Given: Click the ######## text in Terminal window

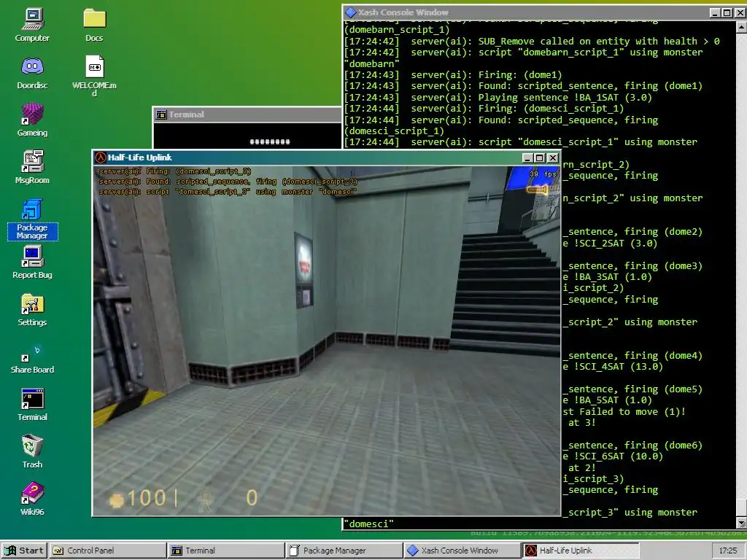Looking at the screenshot, I should pos(270,142).
